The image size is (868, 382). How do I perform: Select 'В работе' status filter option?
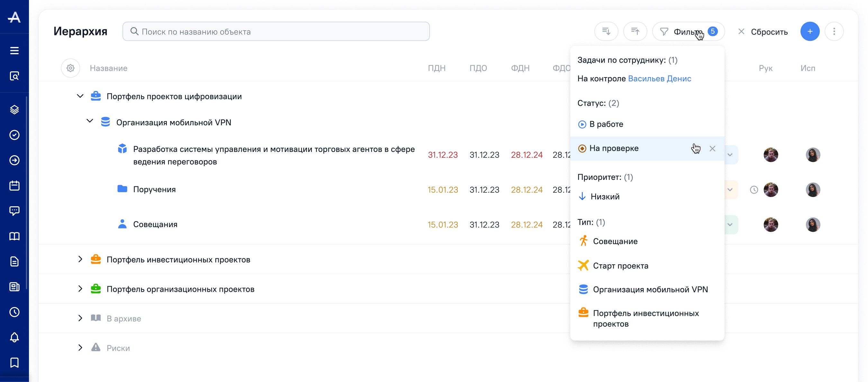pyautogui.click(x=606, y=124)
